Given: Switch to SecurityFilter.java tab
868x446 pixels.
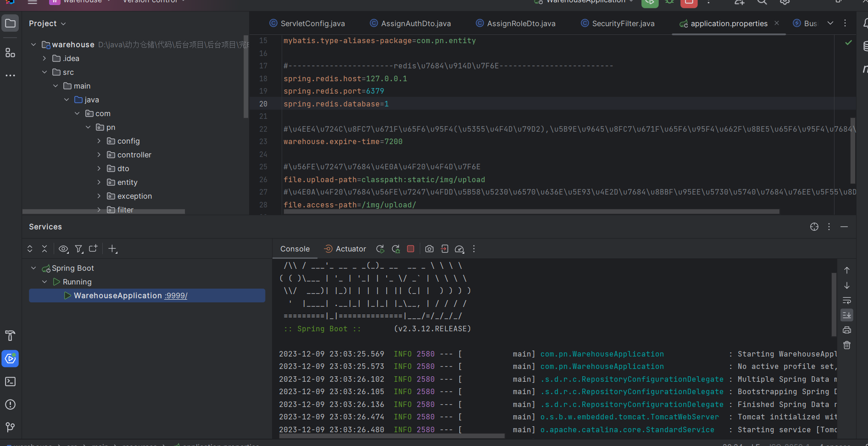Looking at the screenshot, I should point(618,23).
